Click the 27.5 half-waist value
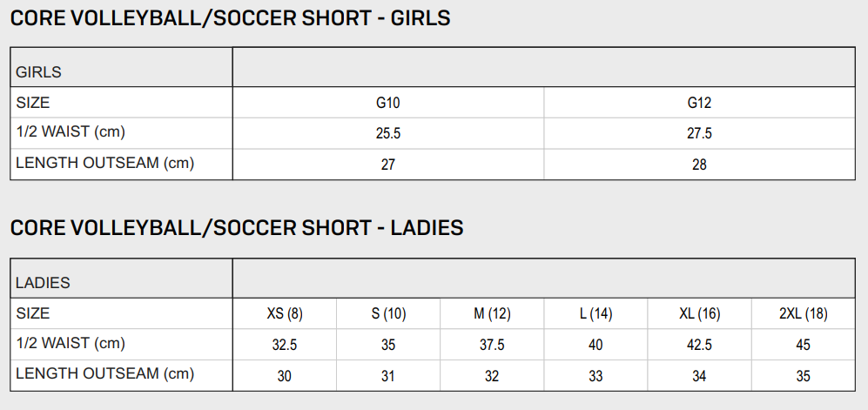This screenshot has width=868, height=410. (x=699, y=134)
